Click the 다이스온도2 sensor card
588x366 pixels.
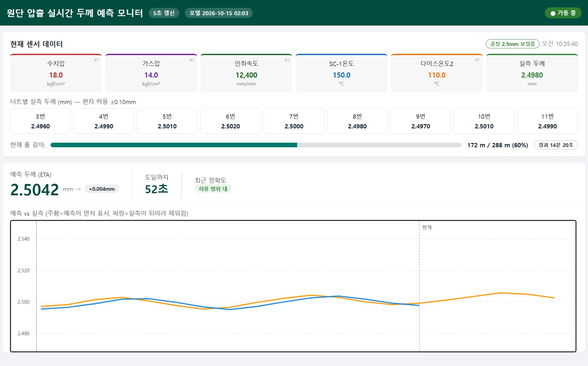(437, 73)
